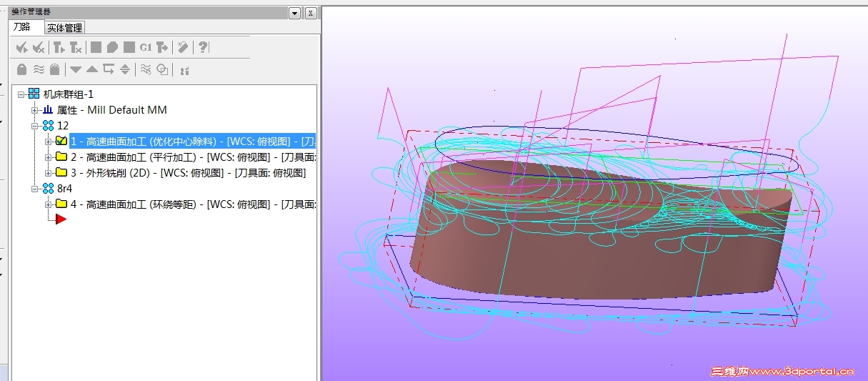Select the 机床群组-1 tree label
This screenshot has height=381, width=868.
(x=69, y=94)
